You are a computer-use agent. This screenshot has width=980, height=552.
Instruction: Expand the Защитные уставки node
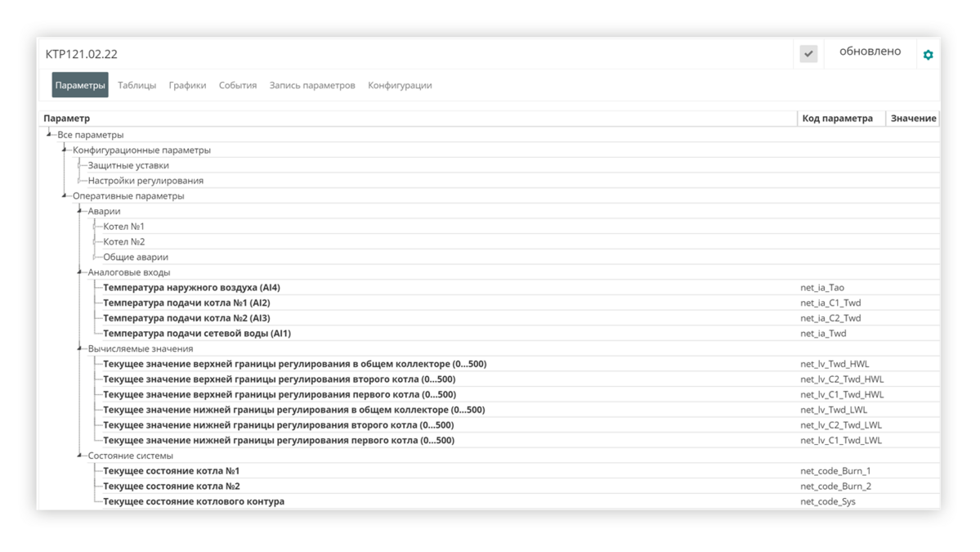[79, 165]
